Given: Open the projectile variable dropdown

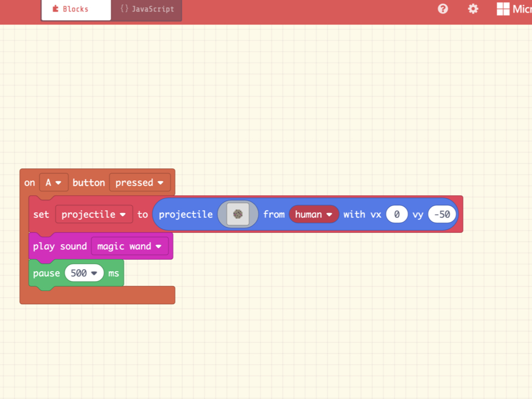Looking at the screenshot, I should pyautogui.click(x=94, y=215).
